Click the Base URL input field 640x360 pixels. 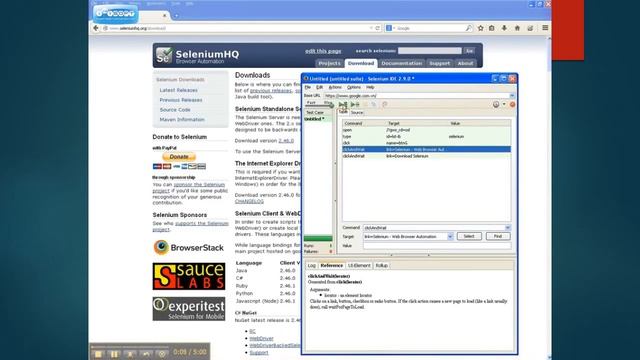click(416, 96)
